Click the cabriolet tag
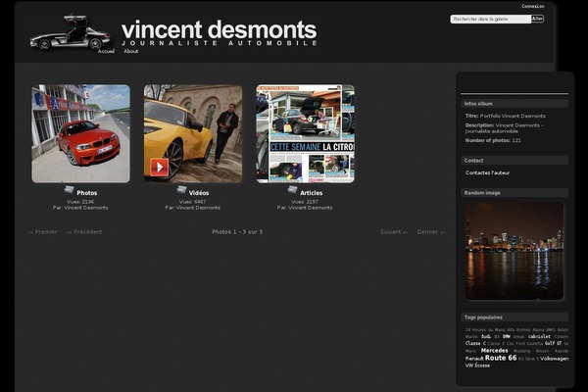Viewport: 588px width, 392px height. 539,336
